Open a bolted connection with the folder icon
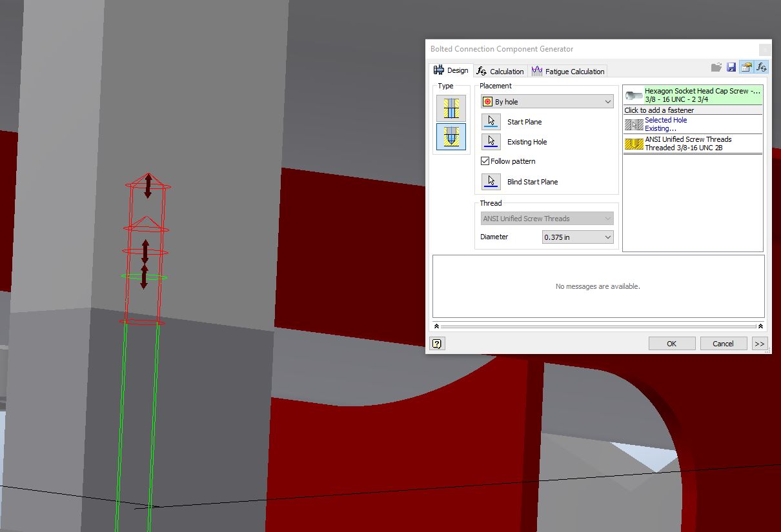The height and width of the screenshot is (532, 781). (717, 66)
